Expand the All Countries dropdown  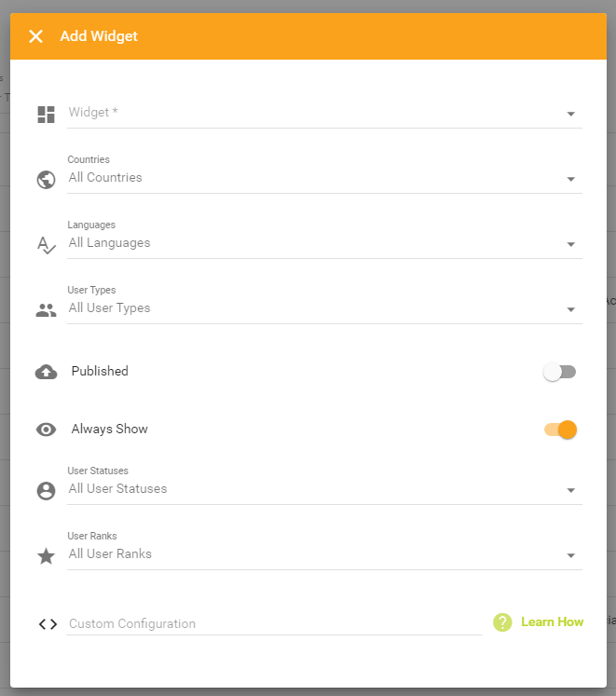tap(324, 179)
